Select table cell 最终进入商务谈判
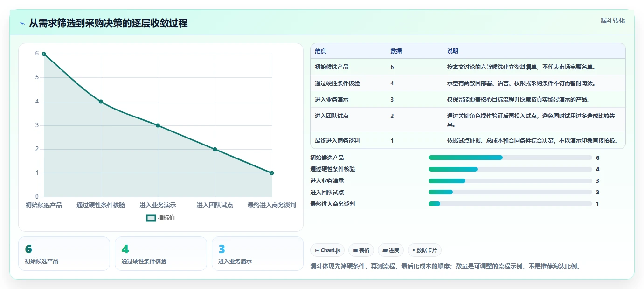Viewport: 644px width, 289px height. 337,140
